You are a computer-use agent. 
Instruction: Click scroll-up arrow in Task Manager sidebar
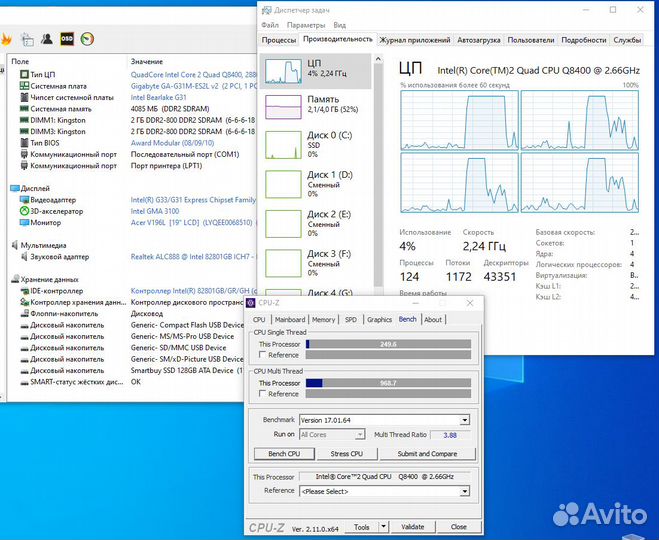coord(378,59)
